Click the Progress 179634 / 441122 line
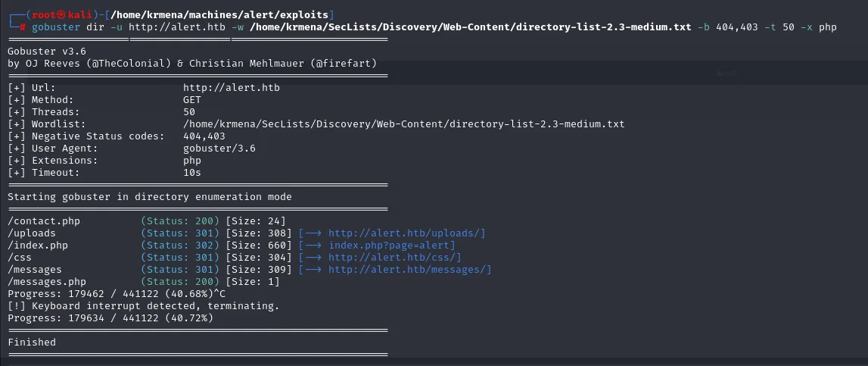868x366 pixels. [110, 318]
